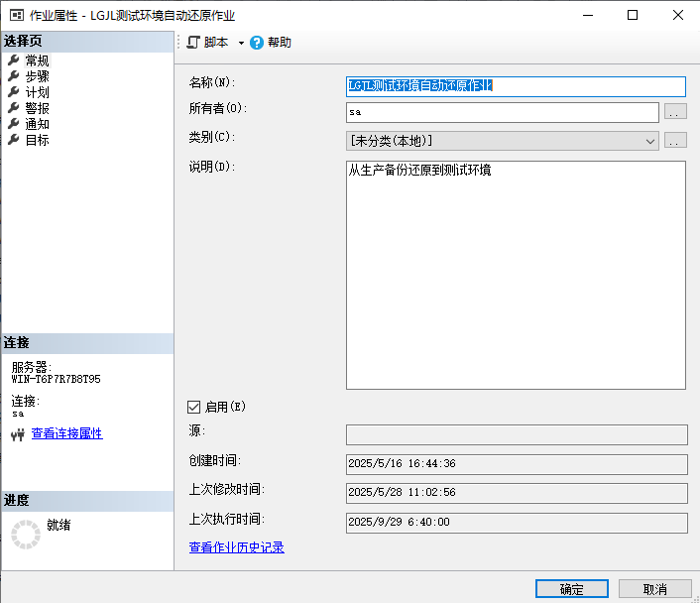Open the 脚本 dropdown arrow
The height and width of the screenshot is (603, 700).
tap(241, 43)
